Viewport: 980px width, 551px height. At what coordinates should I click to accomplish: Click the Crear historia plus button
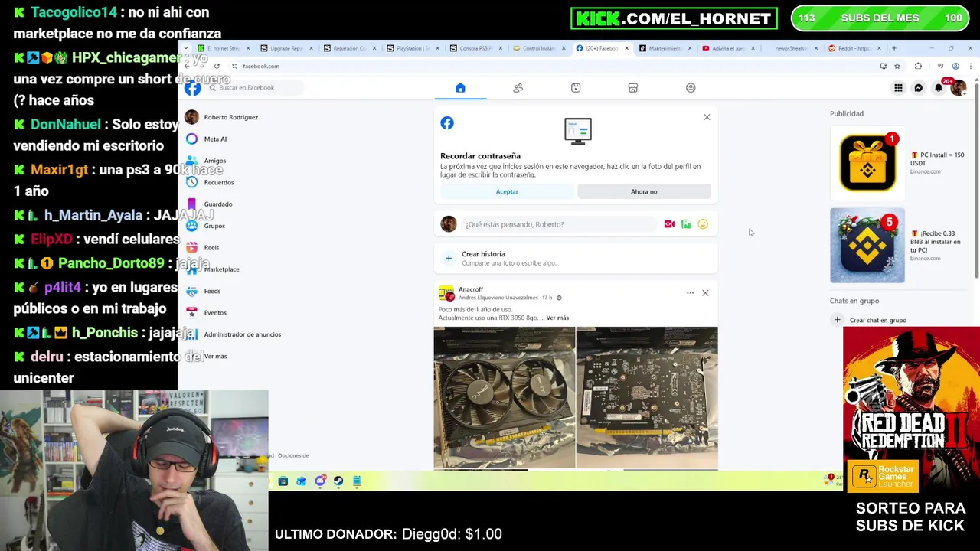tap(449, 258)
